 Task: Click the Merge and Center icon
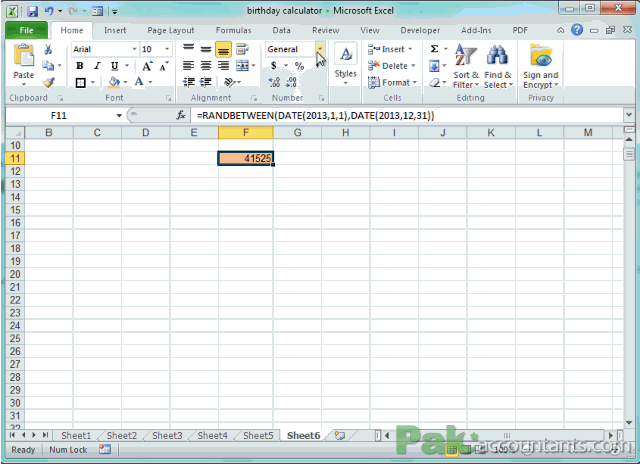[x=242, y=66]
